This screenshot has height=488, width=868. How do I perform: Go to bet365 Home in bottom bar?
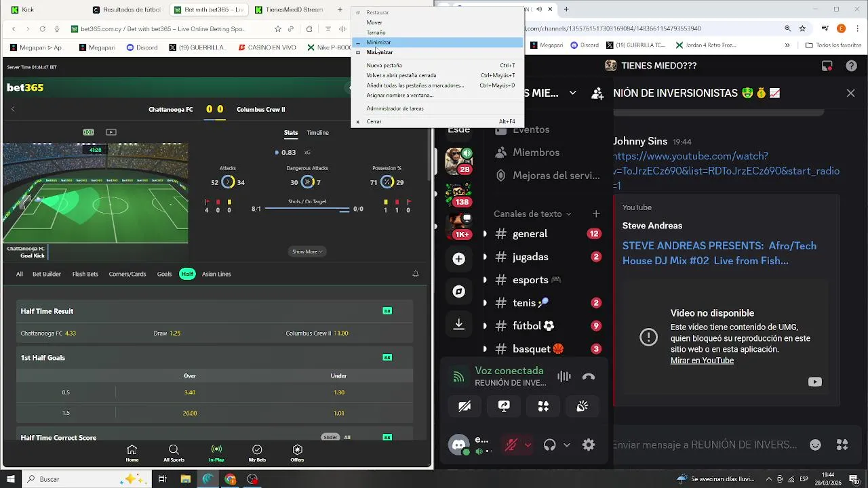(x=132, y=453)
